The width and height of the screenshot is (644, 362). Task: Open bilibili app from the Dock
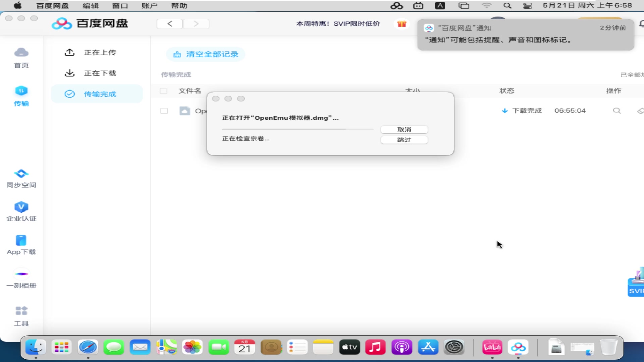[492, 347]
